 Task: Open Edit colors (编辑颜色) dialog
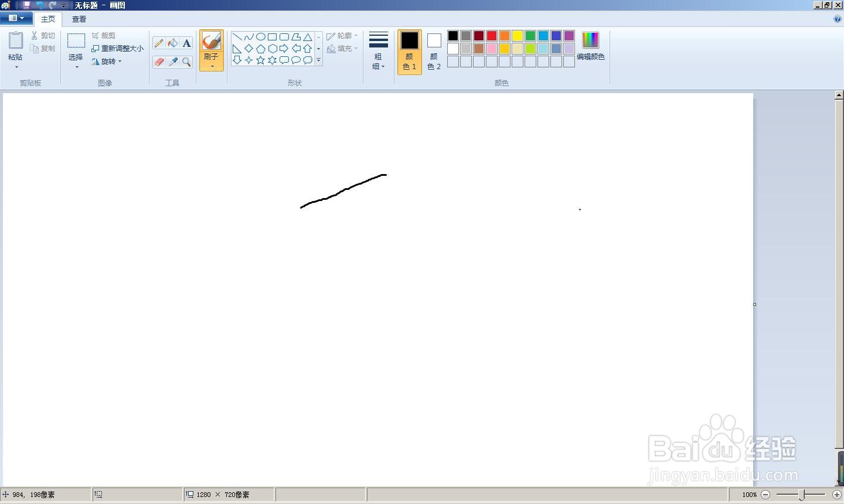(x=590, y=46)
